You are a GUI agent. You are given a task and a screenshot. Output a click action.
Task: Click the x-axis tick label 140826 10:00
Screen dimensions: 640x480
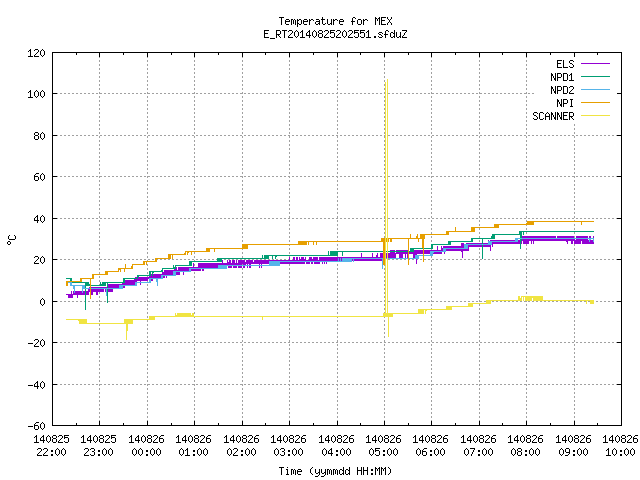pyautogui.click(x=620, y=446)
